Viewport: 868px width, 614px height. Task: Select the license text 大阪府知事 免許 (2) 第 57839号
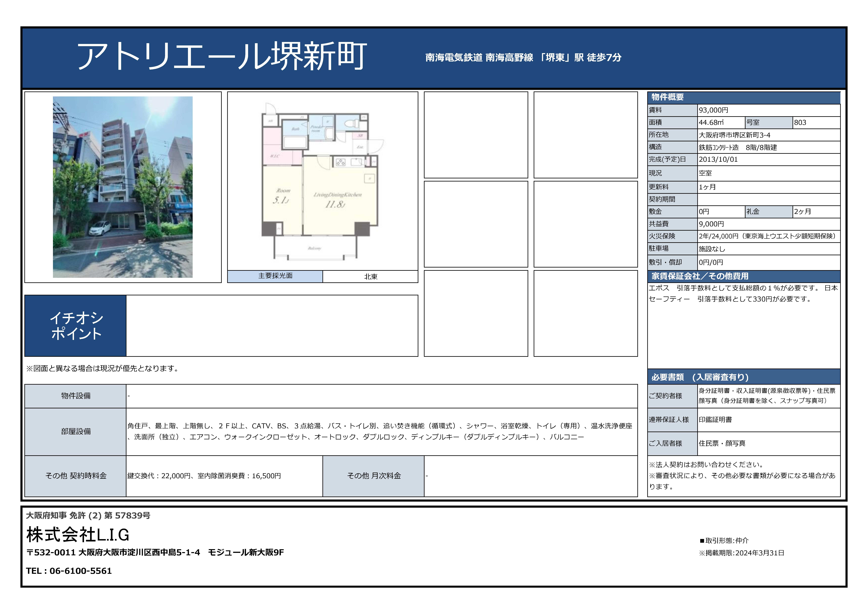click(88, 516)
